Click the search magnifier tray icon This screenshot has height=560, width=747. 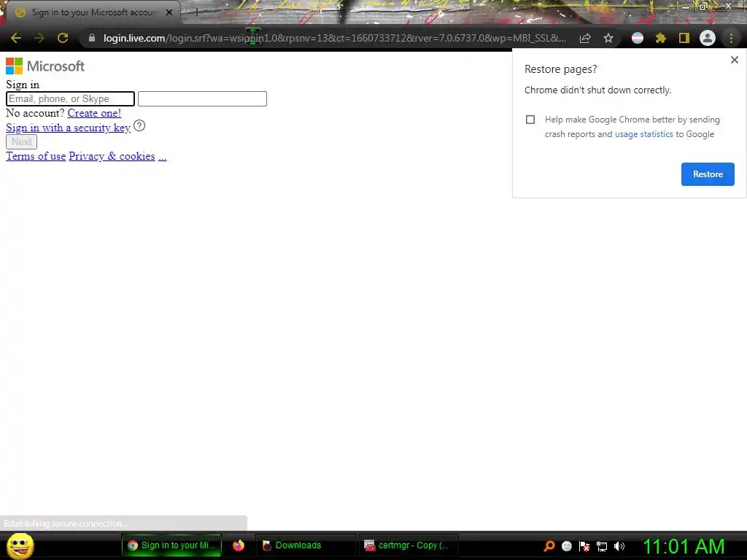(x=549, y=546)
